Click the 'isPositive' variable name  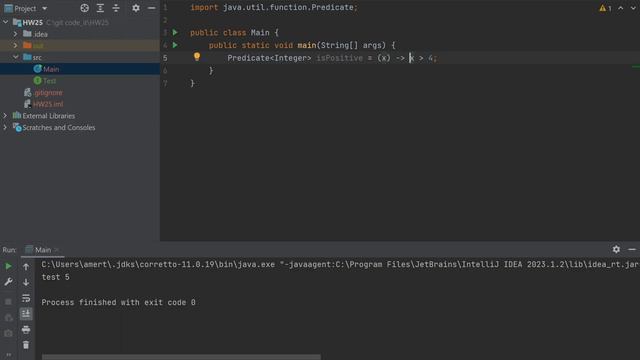(x=340, y=58)
